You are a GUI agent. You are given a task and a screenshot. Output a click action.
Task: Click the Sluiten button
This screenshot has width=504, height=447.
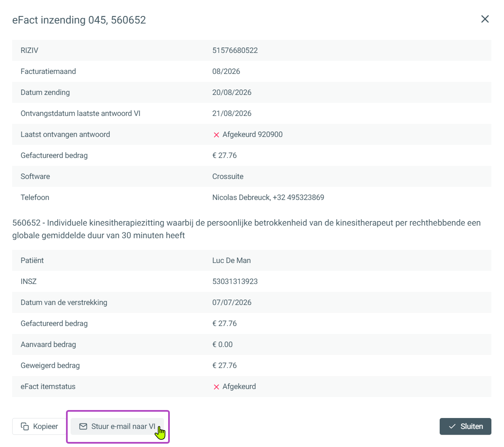pos(465,426)
